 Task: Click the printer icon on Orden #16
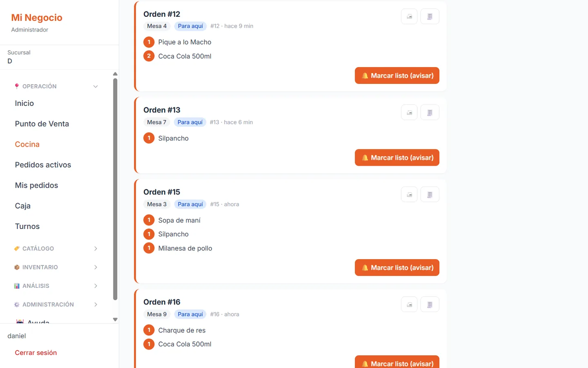click(409, 305)
